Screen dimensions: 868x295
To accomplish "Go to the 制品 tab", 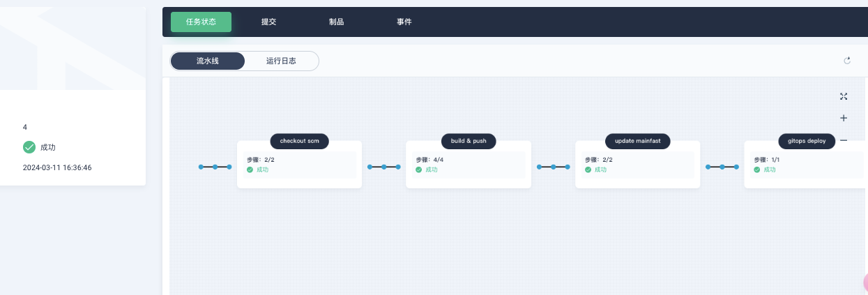I will click(x=336, y=22).
